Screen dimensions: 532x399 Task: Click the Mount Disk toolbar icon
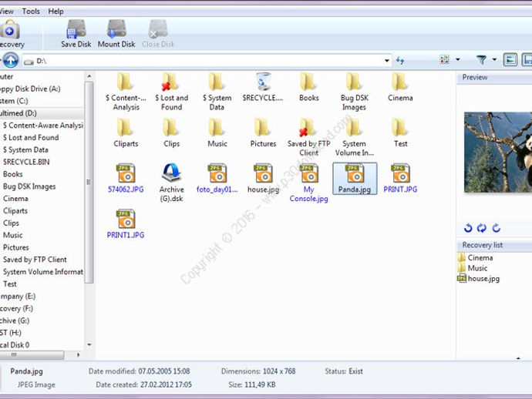(116, 29)
